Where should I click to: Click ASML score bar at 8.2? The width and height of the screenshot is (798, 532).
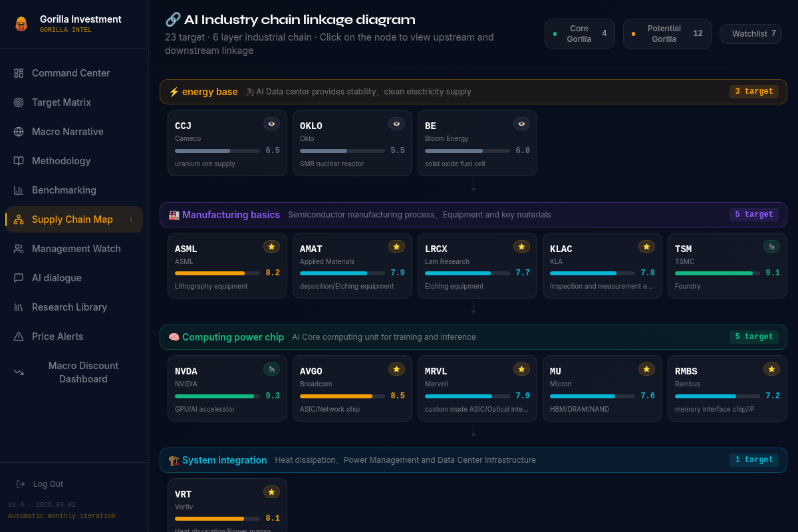point(217,273)
